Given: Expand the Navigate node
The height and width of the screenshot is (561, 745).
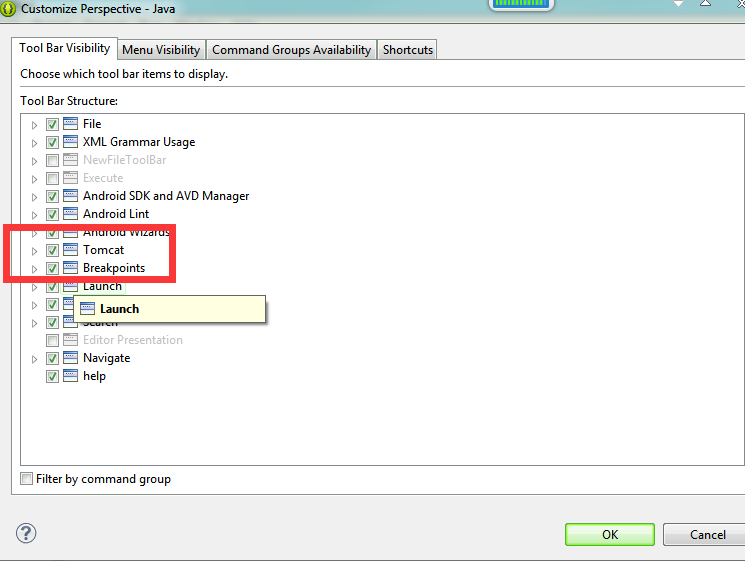Looking at the screenshot, I should (x=34, y=359).
